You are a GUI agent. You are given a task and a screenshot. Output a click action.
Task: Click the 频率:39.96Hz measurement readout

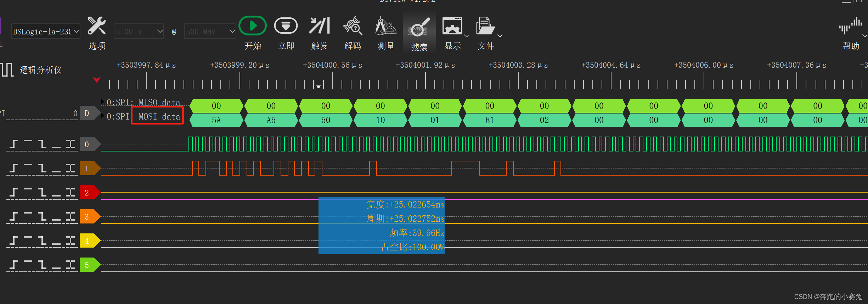click(x=417, y=233)
